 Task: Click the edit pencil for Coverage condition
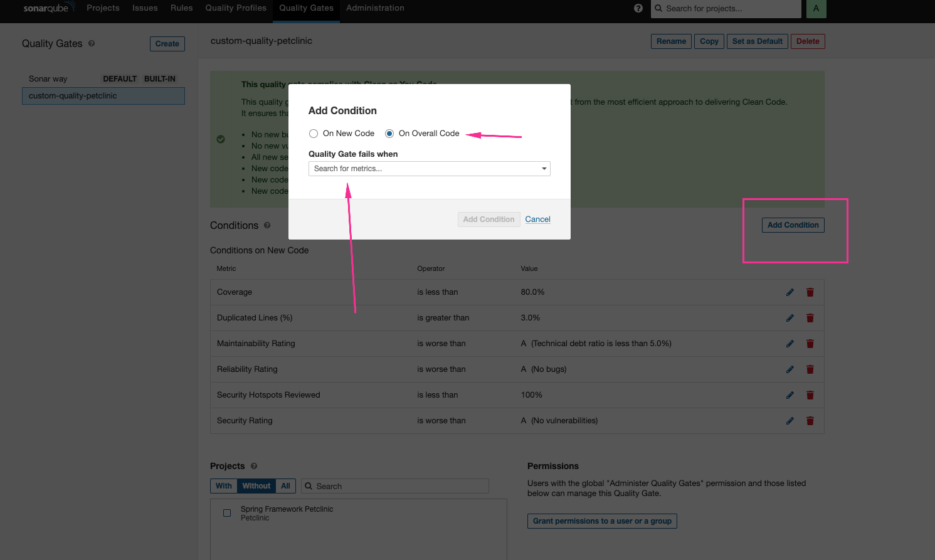(790, 292)
